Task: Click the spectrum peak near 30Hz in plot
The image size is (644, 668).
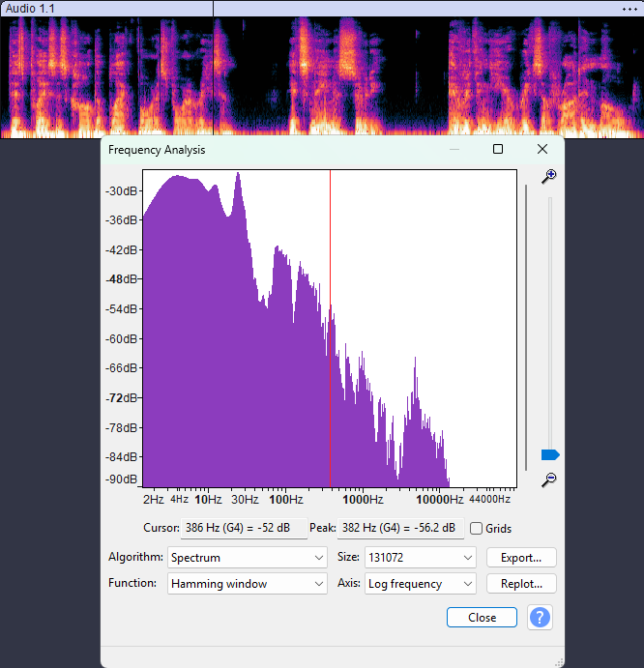Action: pos(238,174)
